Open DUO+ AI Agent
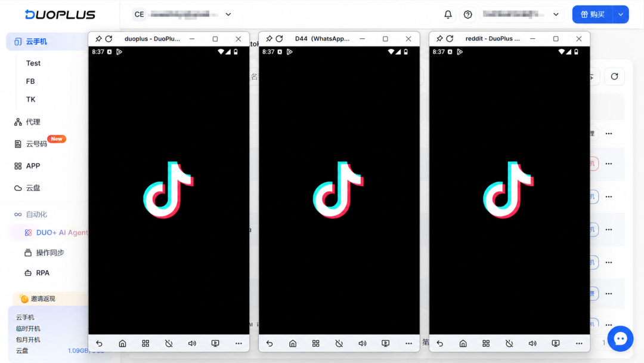644x363 pixels. pyautogui.click(x=56, y=233)
